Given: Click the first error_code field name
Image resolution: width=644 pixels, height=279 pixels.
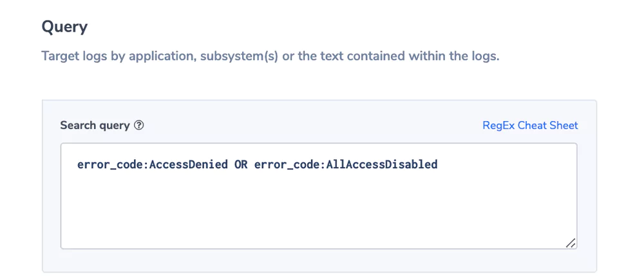Looking at the screenshot, I should (x=111, y=165).
